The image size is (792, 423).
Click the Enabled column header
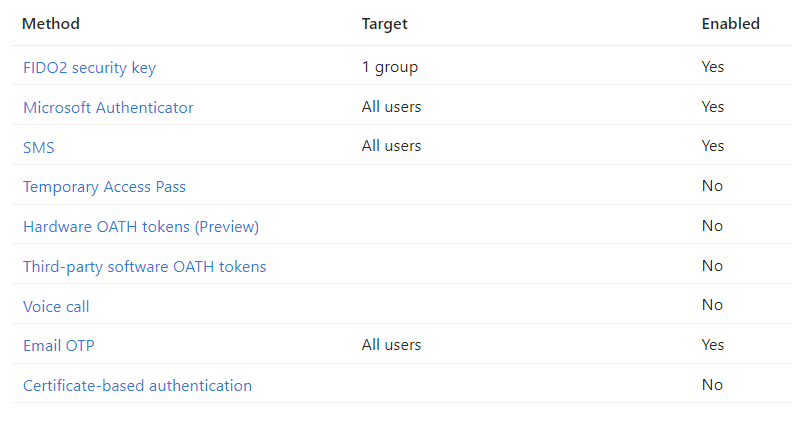point(730,24)
